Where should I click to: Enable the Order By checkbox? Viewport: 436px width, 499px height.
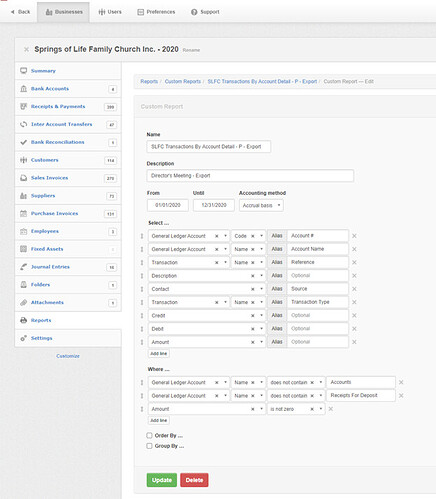[149, 435]
